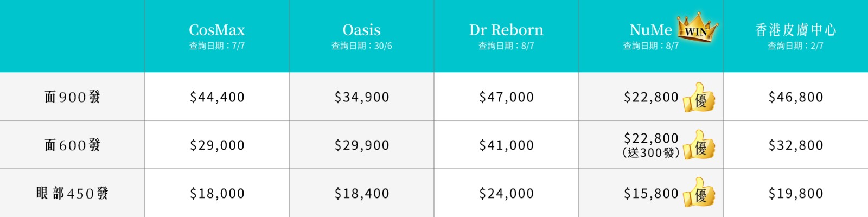Click the (送300發) bonus note
The width and height of the screenshot is (868, 217).
[x=651, y=153]
